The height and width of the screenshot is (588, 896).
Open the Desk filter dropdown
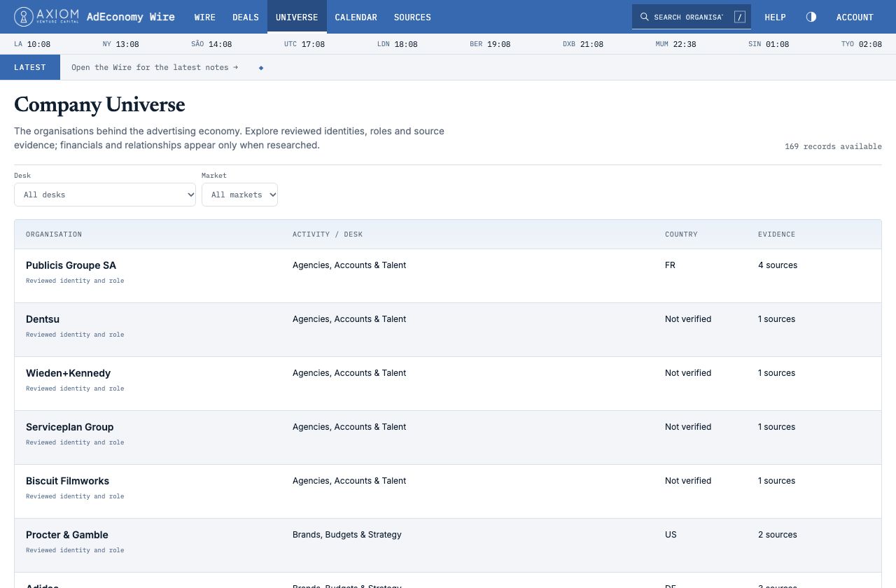(105, 195)
